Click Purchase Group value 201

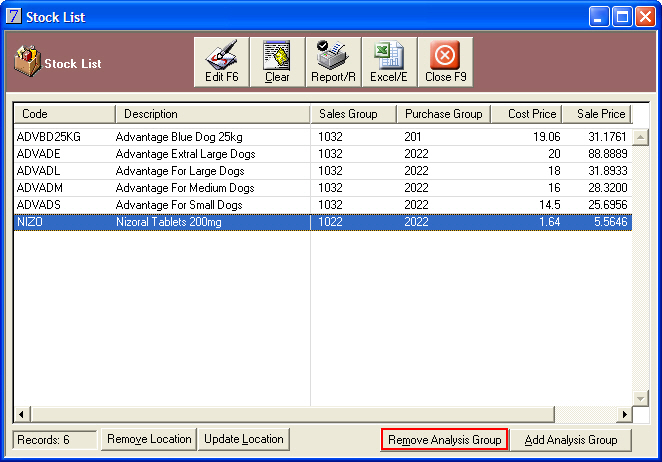[x=412, y=137]
